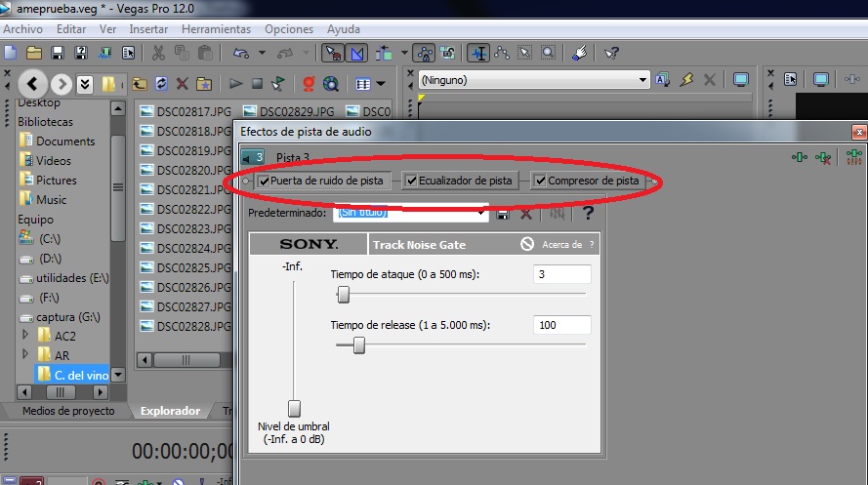868x485 pixels.
Task: Open project properties icon
Action: pyautogui.click(x=129, y=53)
